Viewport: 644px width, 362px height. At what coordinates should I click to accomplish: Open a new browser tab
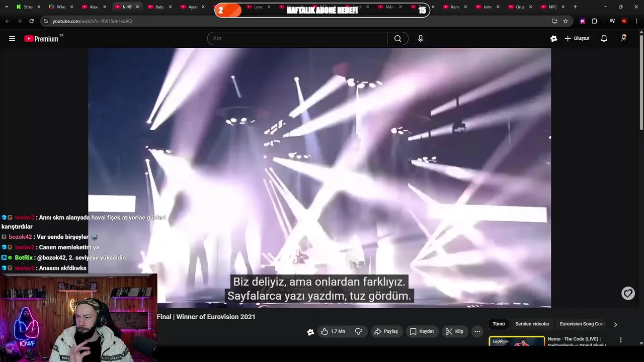point(575,7)
